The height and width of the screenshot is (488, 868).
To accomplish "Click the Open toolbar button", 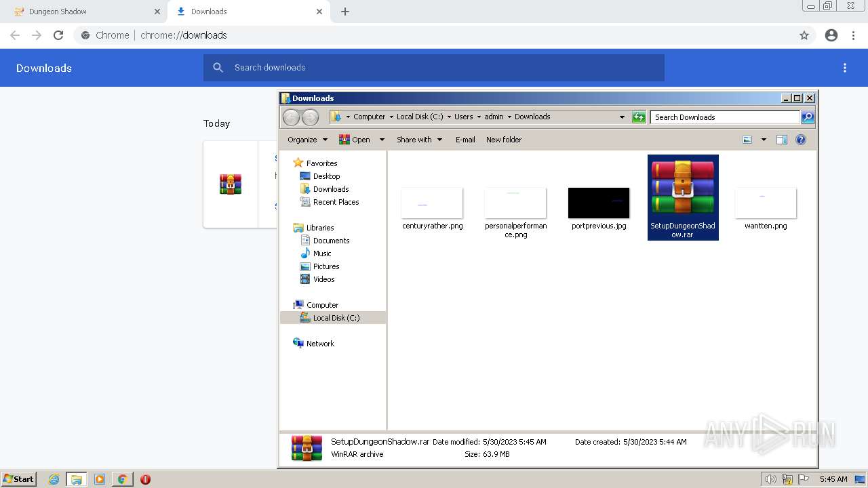I will click(355, 140).
